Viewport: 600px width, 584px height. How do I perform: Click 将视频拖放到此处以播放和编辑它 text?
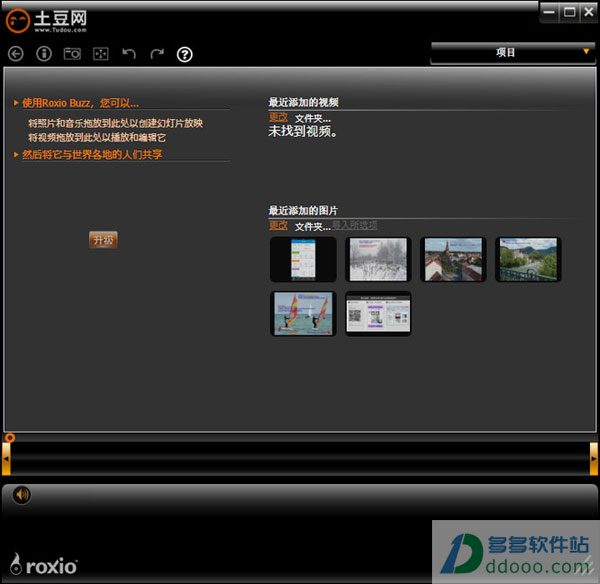pyautogui.click(x=97, y=137)
